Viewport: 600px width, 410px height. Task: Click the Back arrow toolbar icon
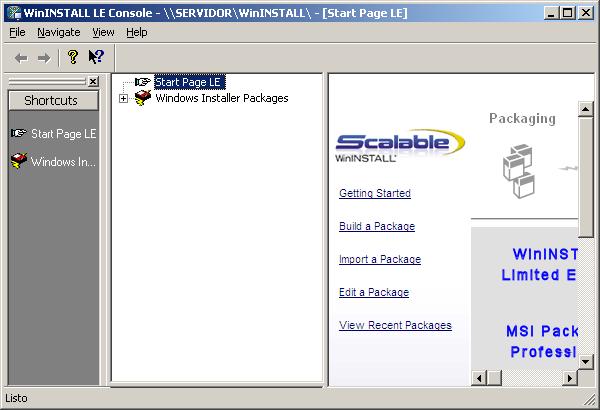coord(21,57)
